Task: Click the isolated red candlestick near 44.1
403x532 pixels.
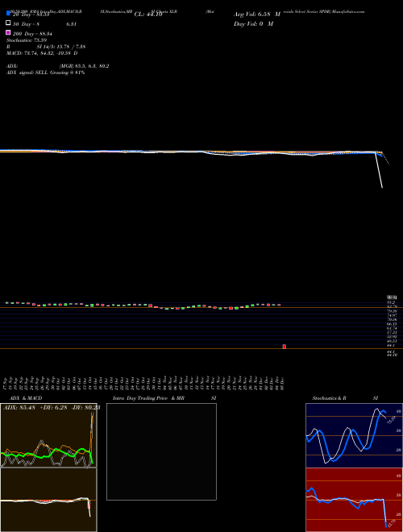Action: [x=285, y=347]
